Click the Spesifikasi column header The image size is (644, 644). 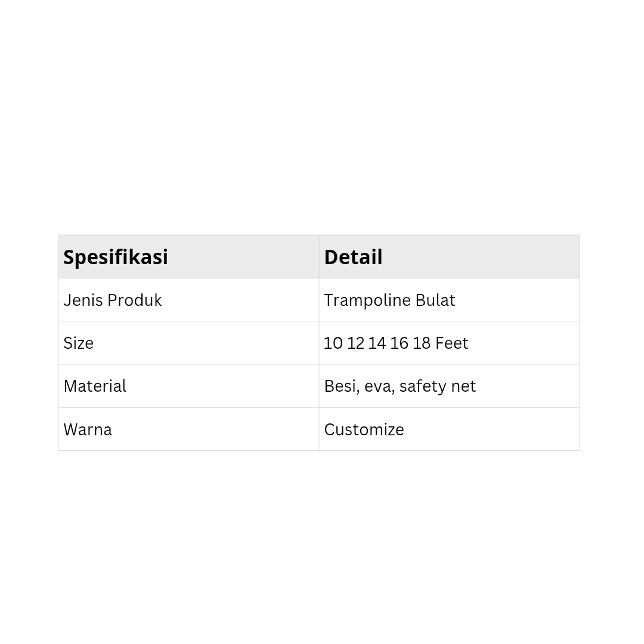(116, 257)
